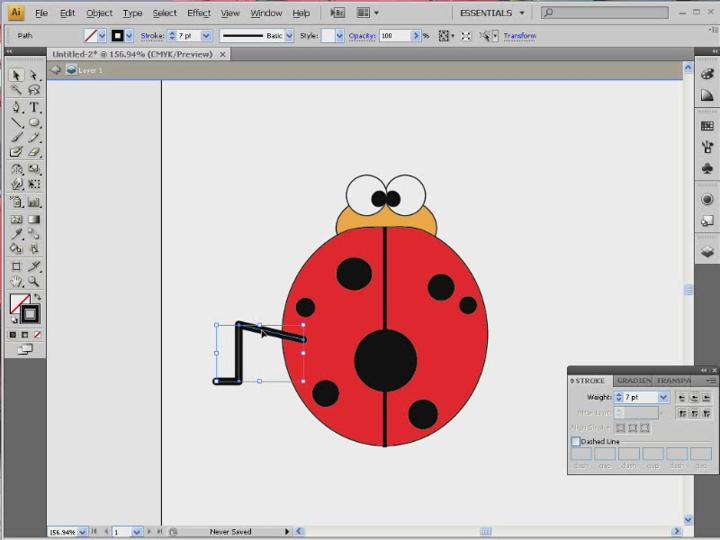Set Miter Join in Stroke panel

(x=682, y=414)
